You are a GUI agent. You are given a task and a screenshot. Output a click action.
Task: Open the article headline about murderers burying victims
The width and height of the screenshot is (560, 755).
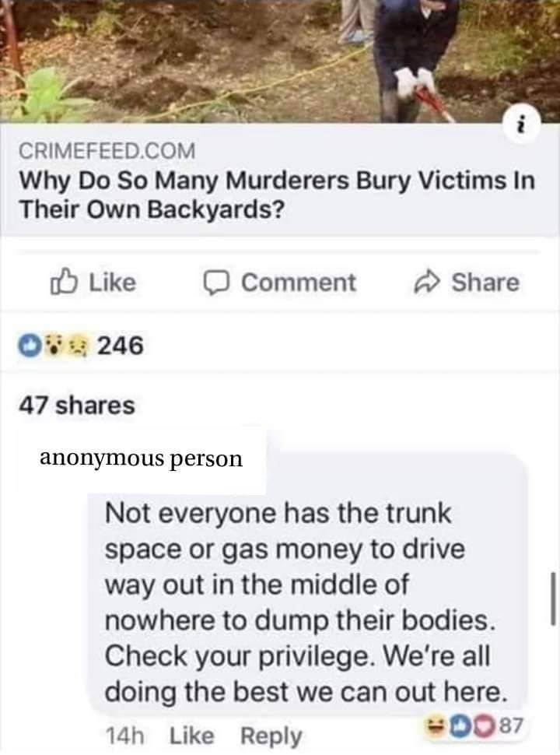(x=277, y=195)
